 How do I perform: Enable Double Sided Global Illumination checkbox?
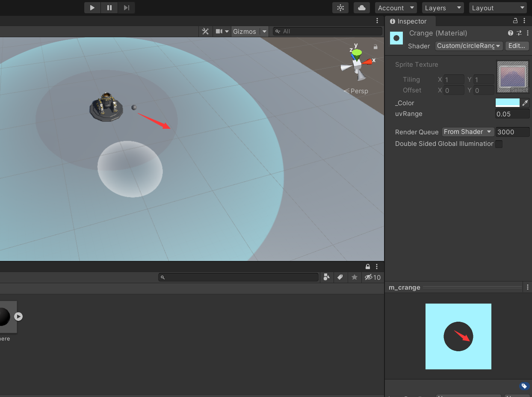[x=499, y=144]
